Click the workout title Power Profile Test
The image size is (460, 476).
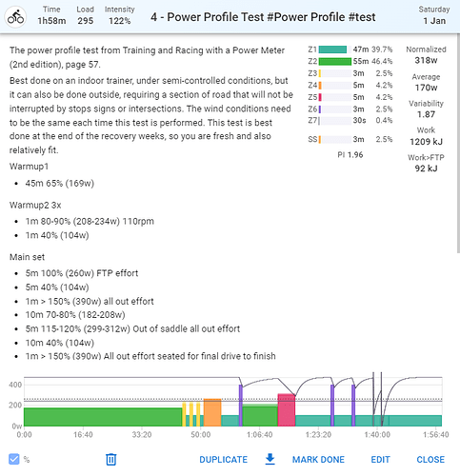[263, 17]
